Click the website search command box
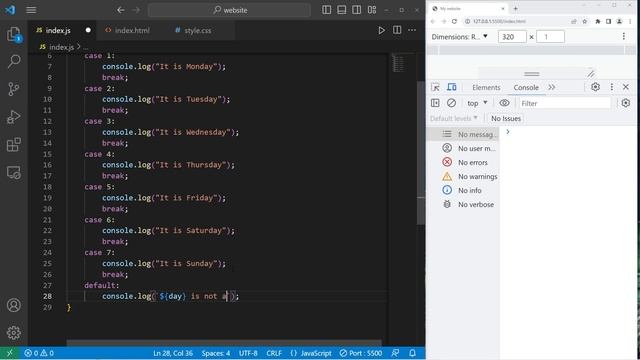Screen dimensions: 640x360 (x=229, y=10)
